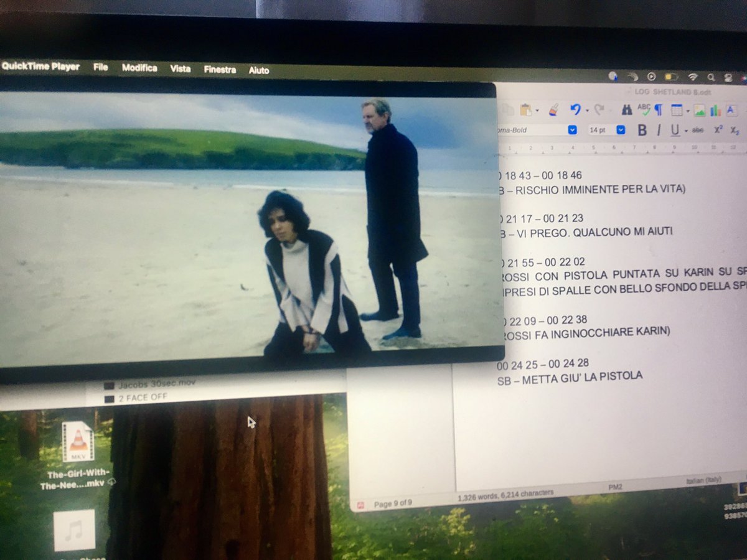
Task: Apply clone formatting with the paintbrush icon
Action: point(553,110)
